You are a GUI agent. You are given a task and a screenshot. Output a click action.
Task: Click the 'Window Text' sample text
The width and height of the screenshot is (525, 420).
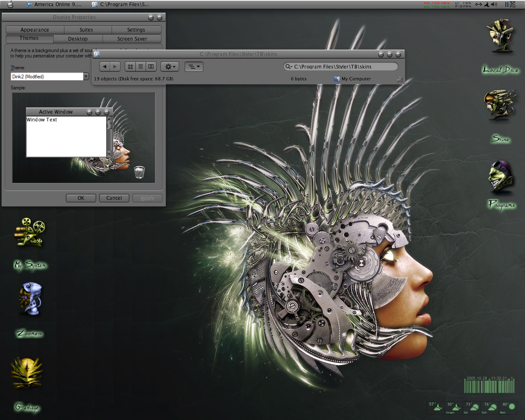[42, 120]
